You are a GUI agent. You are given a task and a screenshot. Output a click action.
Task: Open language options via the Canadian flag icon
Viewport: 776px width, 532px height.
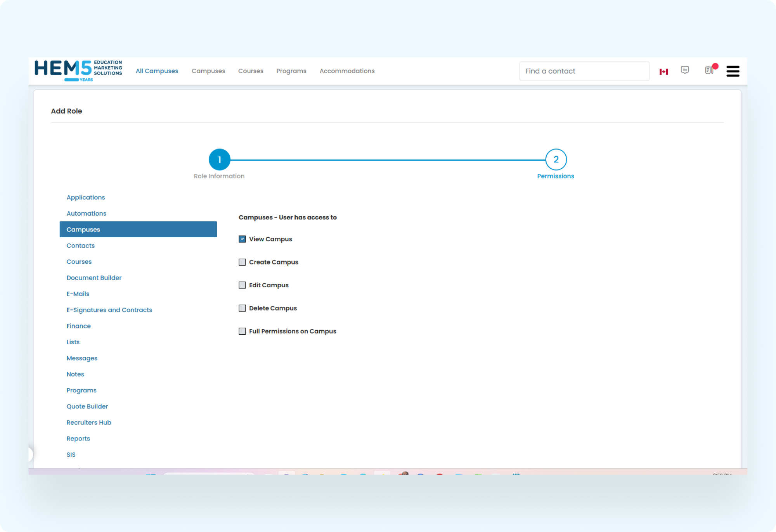(663, 71)
